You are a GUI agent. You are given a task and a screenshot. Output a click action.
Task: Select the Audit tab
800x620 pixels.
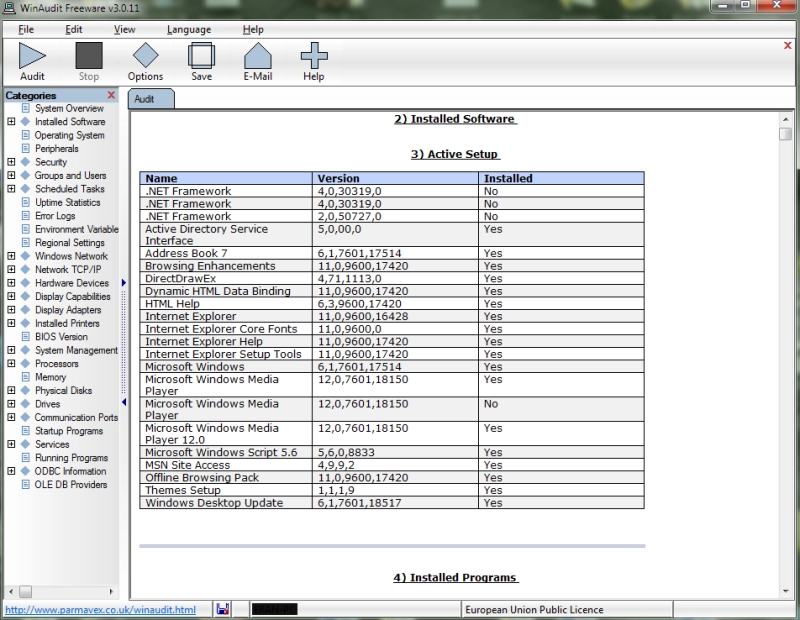pyautogui.click(x=151, y=99)
